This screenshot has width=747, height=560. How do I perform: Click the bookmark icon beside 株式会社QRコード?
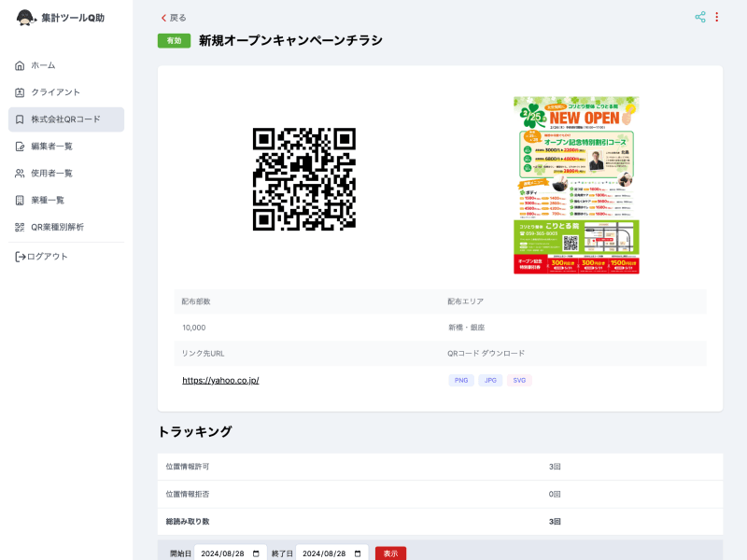20,119
